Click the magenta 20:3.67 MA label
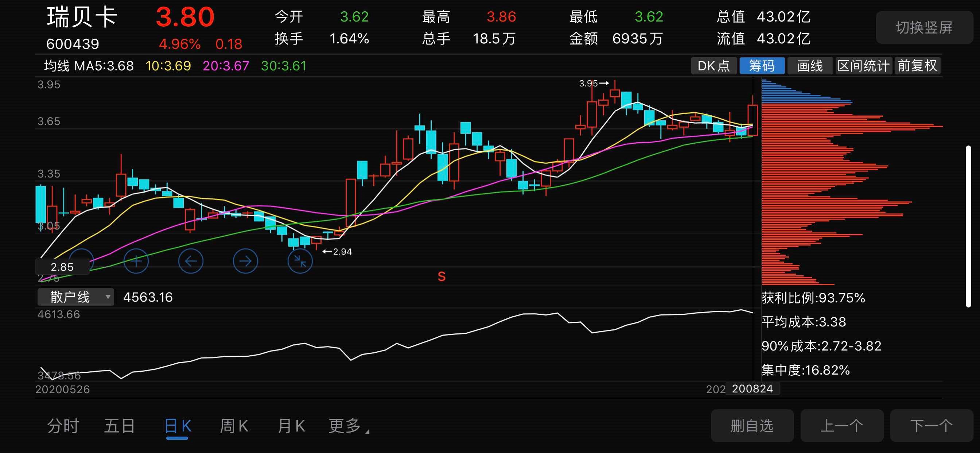The width and height of the screenshot is (980, 453). coord(226,66)
